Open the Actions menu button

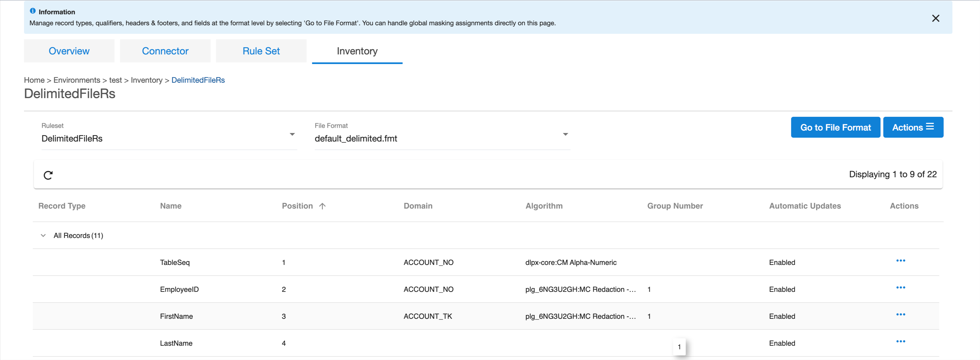coord(913,127)
